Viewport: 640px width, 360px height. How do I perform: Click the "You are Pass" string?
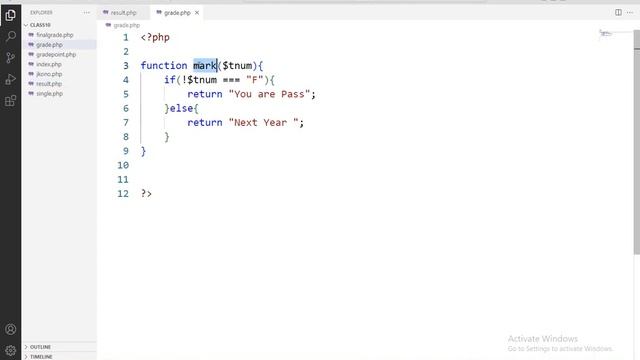[269, 94]
